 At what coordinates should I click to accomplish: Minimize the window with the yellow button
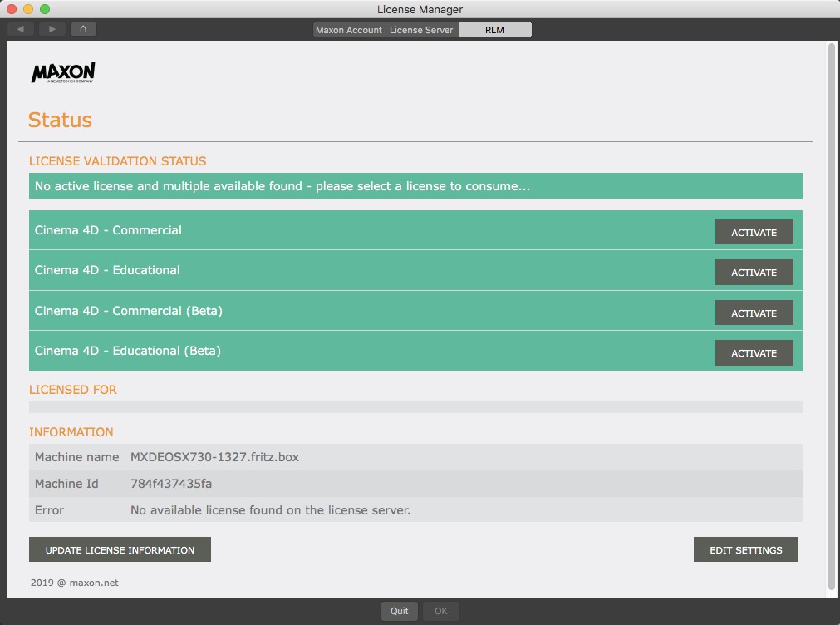click(x=28, y=9)
